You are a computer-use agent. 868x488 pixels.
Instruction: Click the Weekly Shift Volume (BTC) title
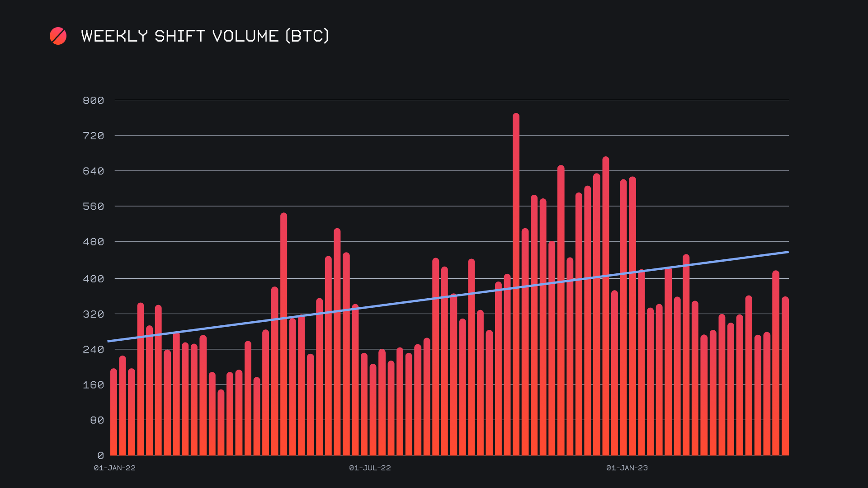205,36
